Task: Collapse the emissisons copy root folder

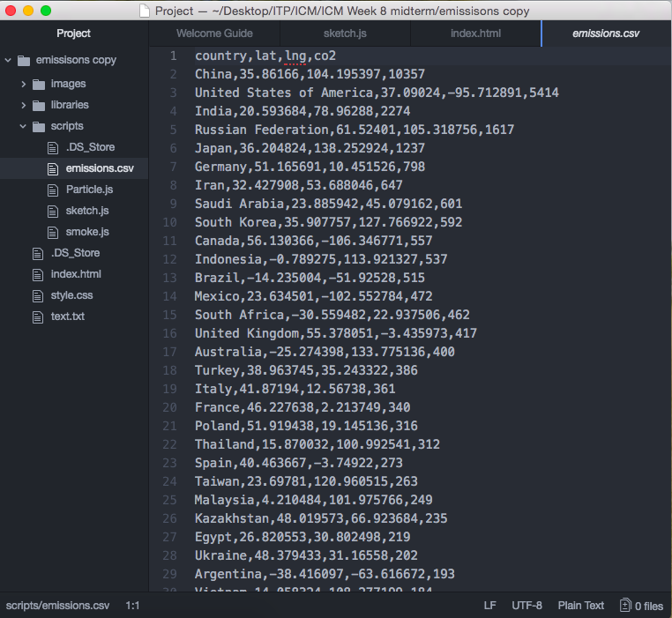Action: tap(9, 61)
